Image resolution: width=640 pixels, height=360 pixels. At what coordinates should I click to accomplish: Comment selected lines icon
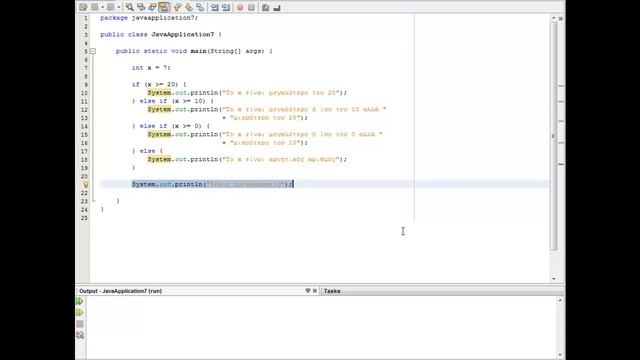pos(265,7)
